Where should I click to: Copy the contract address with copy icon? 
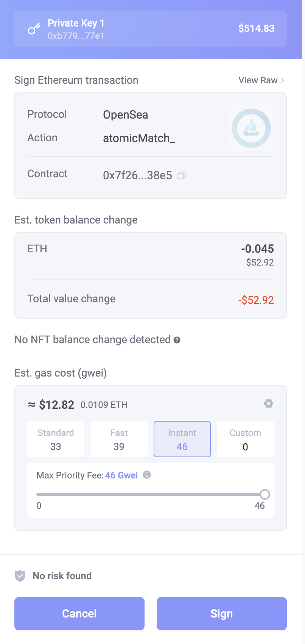[x=182, y=175]
